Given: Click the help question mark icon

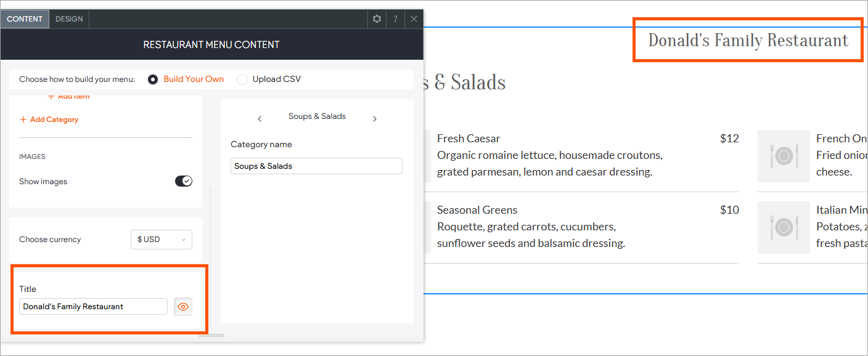Looking at the screenshot, I should tap(395, 19).
